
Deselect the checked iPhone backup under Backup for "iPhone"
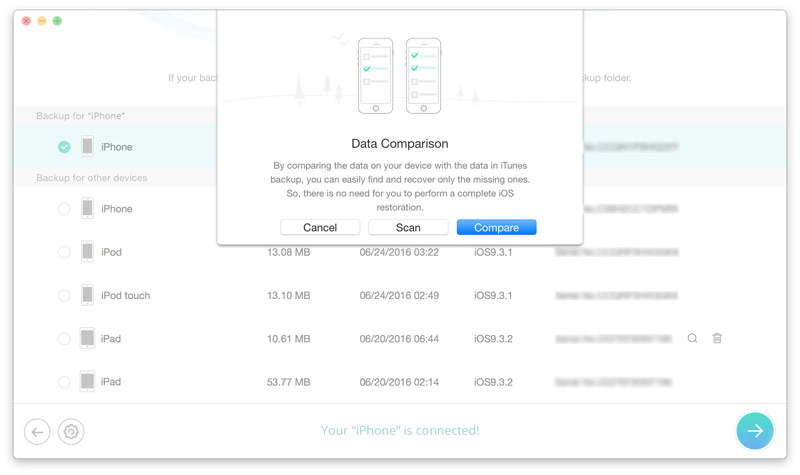point(64,147)
